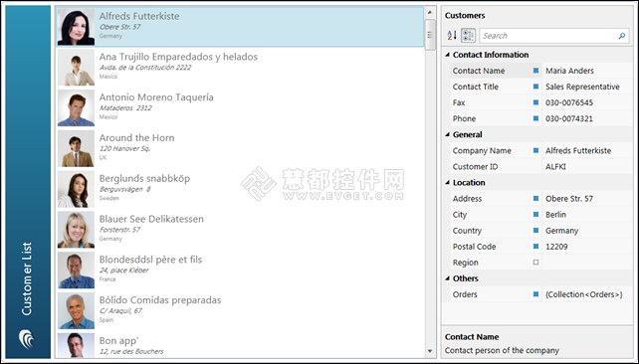
Task: Click the marker beside Orders
Action: click(x=535, y=294)
